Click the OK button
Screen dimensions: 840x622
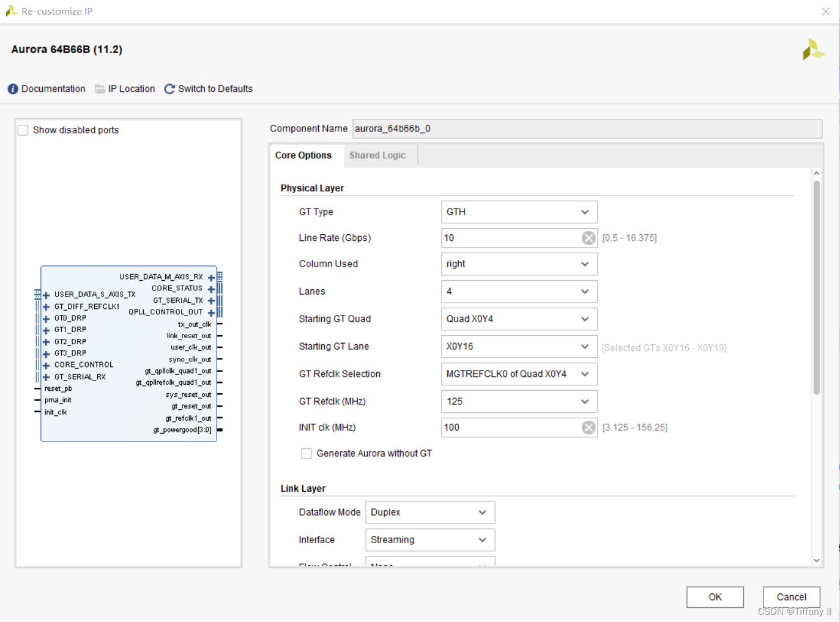tap(715, 598)
